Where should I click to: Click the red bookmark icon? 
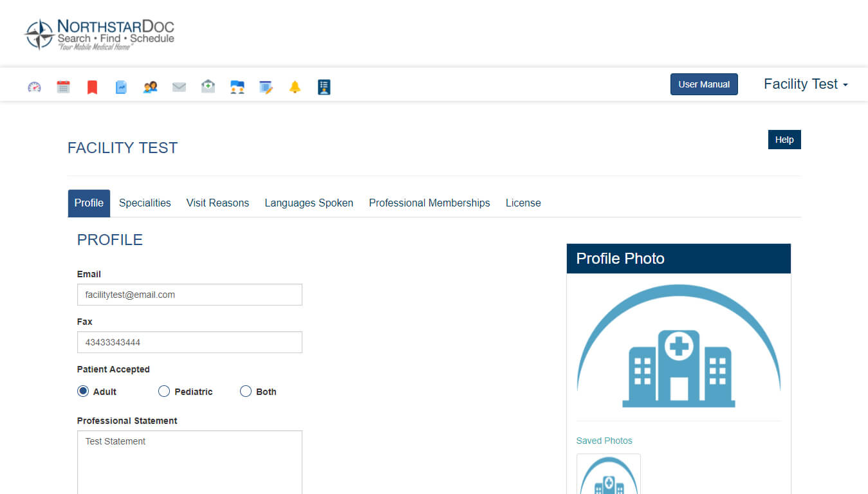92,87
